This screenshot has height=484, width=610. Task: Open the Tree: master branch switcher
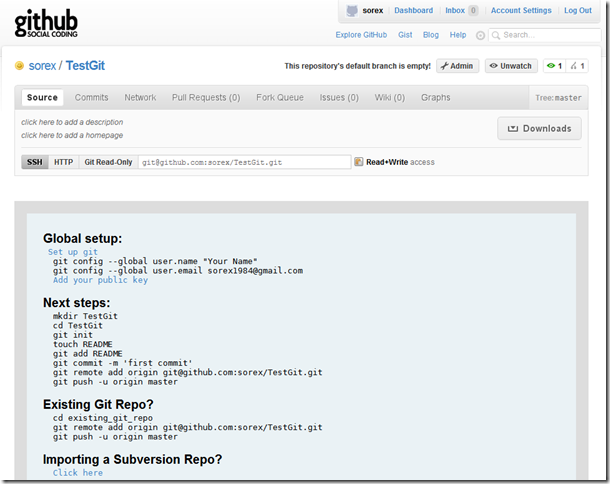click(x=558, y=98)
